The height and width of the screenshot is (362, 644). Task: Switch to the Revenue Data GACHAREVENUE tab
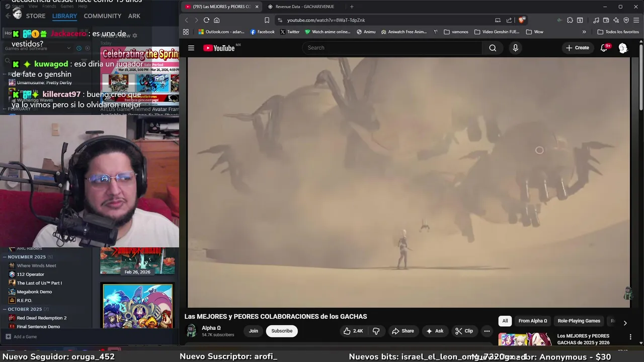(304, 7)
